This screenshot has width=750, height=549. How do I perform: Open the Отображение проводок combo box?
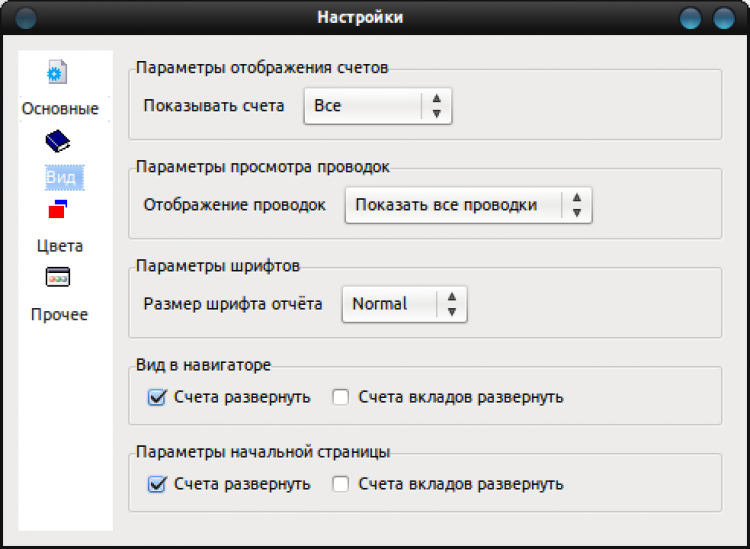tap(467, 205)
